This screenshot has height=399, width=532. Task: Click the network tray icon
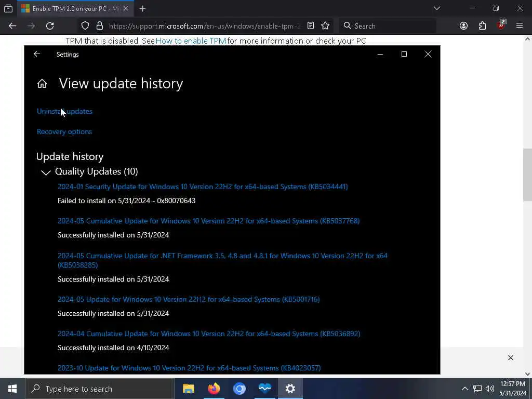coord(477,389)
